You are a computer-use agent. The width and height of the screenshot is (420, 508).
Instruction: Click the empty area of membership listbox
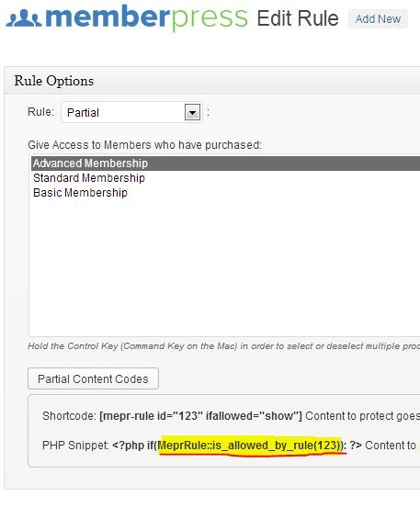coord(224,265)
